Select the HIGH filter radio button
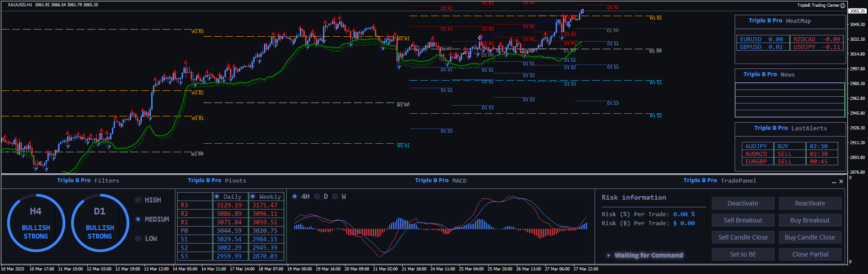Image resolution: width=868 pixels, height=274 pixels. (138, 200)
